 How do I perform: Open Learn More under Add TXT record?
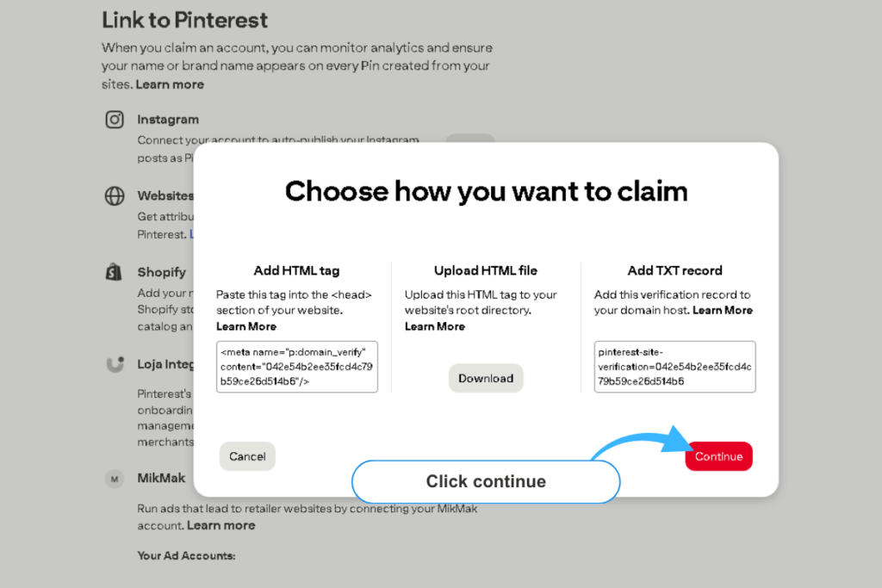click(x=723, y=310)
